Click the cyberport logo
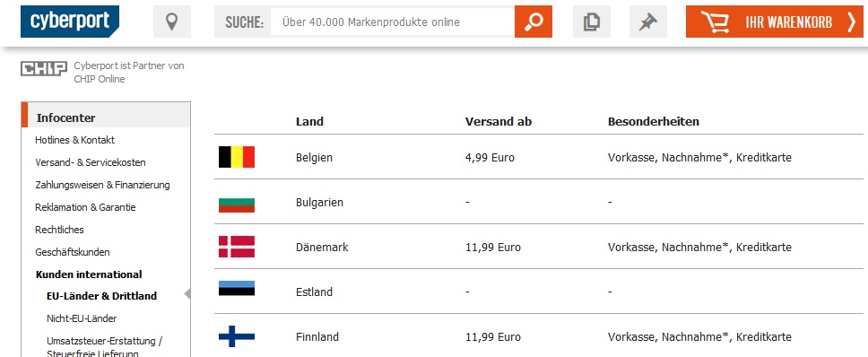 [70, 22]
